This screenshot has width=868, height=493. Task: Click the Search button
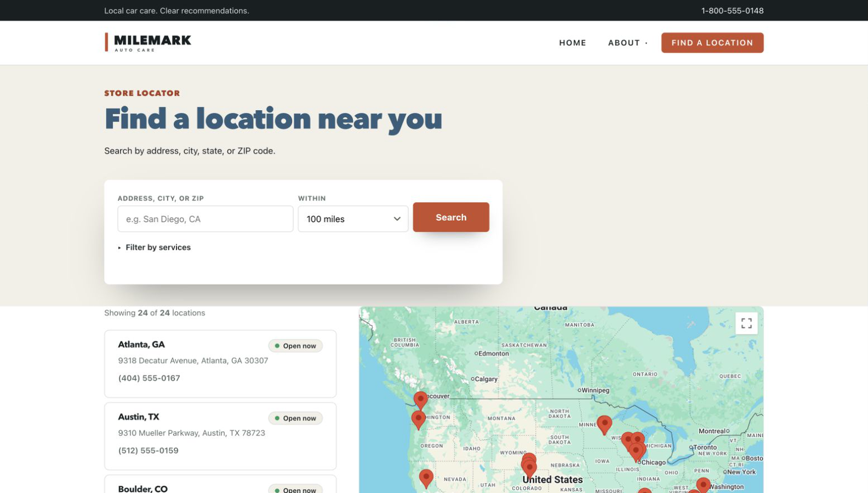[451, 217]
